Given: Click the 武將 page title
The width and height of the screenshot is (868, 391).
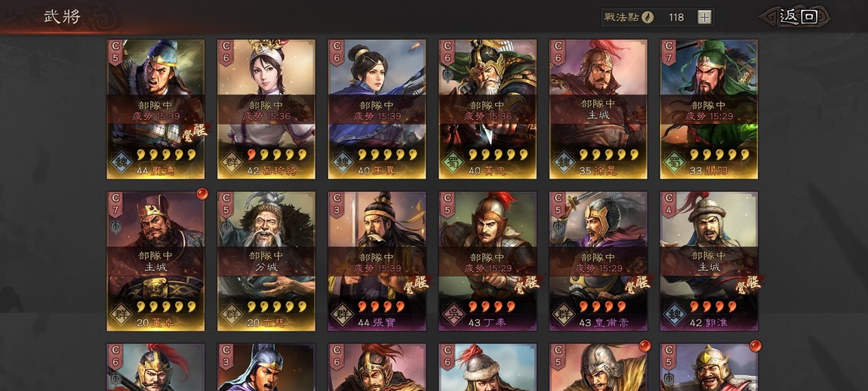Looking at the screenshot, I should [x=63, y=17].
